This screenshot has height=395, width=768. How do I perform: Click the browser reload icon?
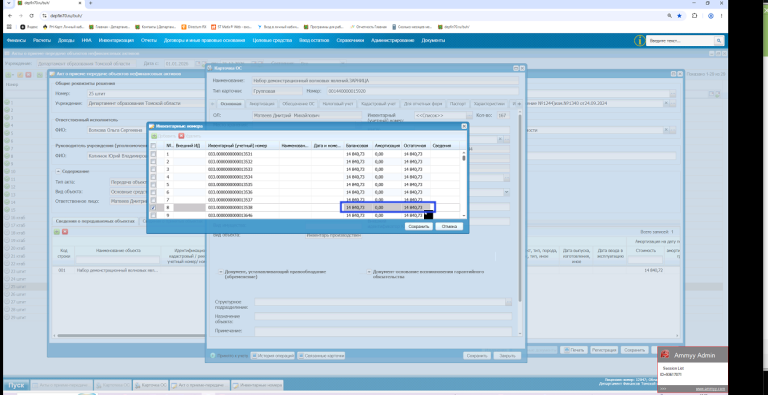[32, 16]
